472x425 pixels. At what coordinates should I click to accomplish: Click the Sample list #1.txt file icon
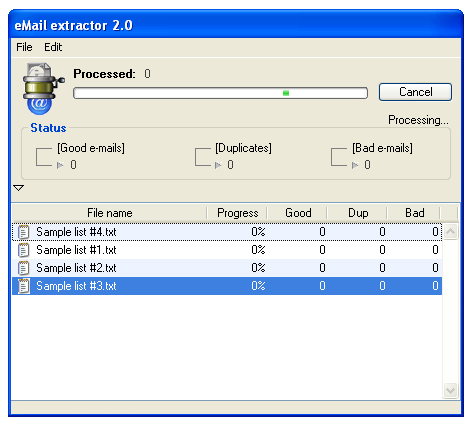point(23,250)
